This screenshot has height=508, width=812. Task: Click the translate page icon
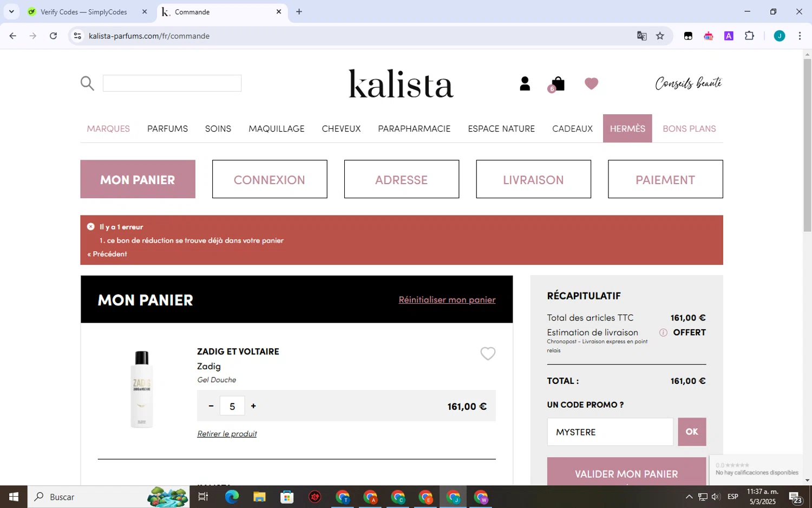641,36
